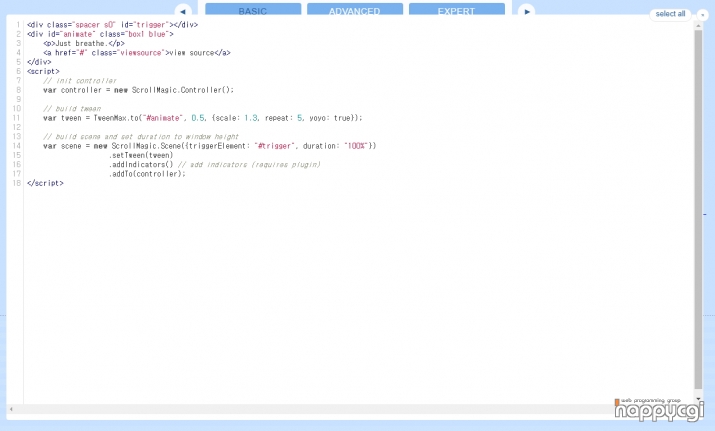Click the small round button beside select all
This screenshot has width=715, height=431.
(703, 15)
